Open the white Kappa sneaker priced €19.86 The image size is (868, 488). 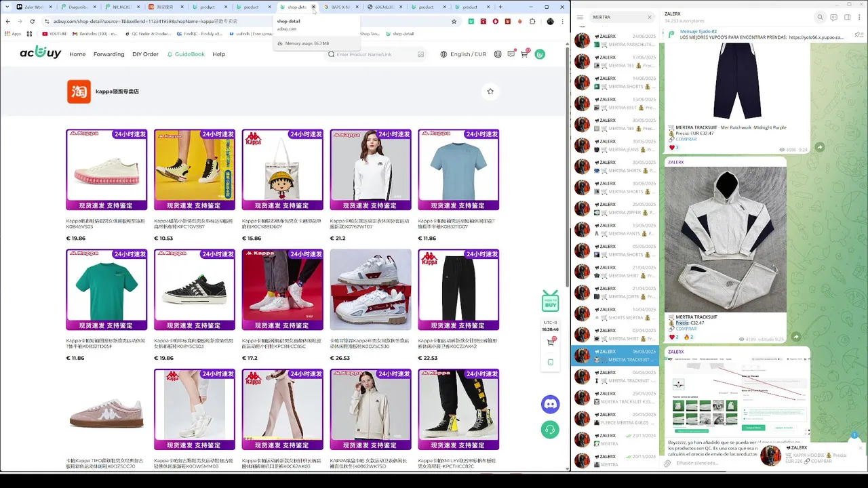(x=106, y=169)
